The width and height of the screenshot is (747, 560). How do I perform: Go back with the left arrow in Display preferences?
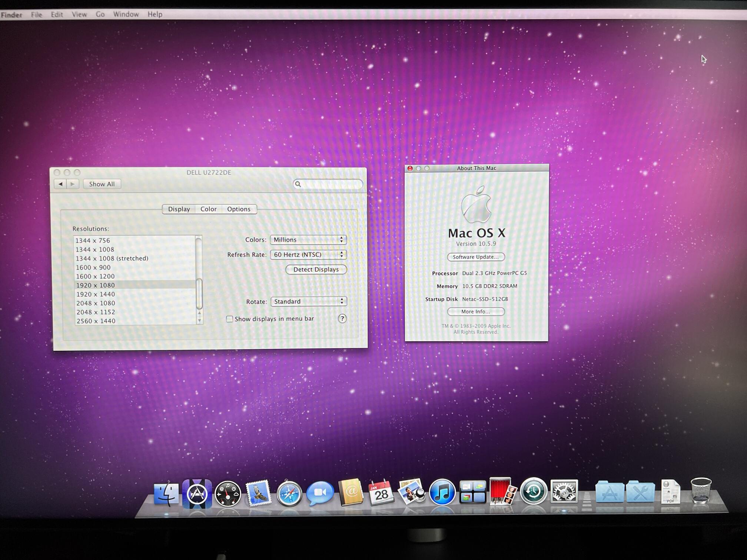pyautogui.click(x=60, y=184)
